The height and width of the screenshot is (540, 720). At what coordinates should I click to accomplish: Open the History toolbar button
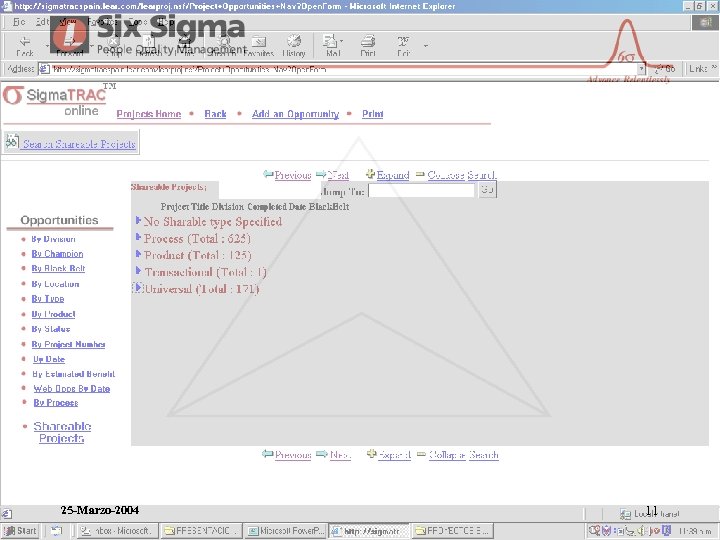294,46
